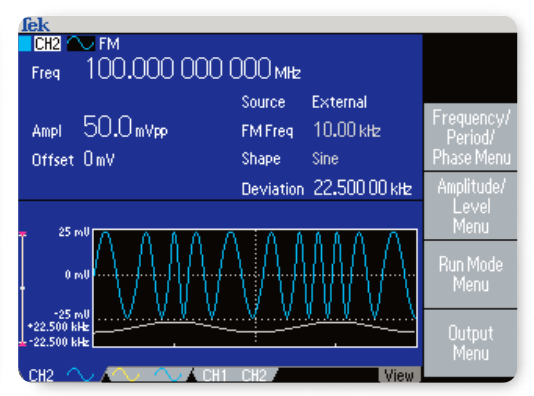Image resolution: width=534 pixels, height=396 pixels.
Task: Click the Tek logo in title strip
Action: [x=35, y=25]
